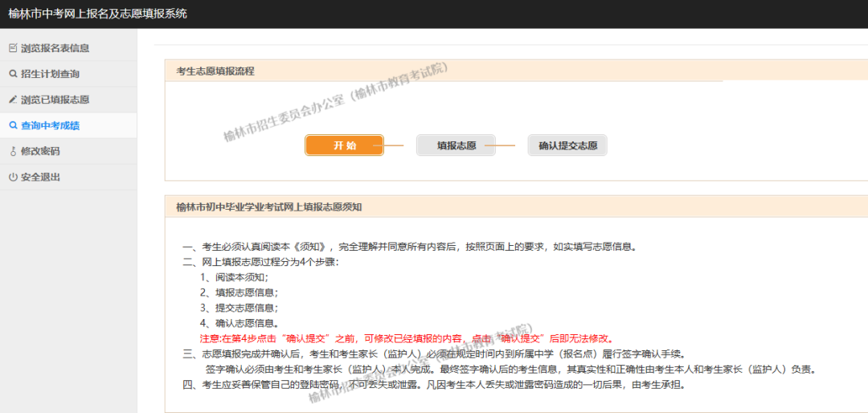This screenshot has width=868, height=413.
Task: Click the system title 榆林市中考网上报名及志愿填报系统
Action: click(x=97, y=14)
